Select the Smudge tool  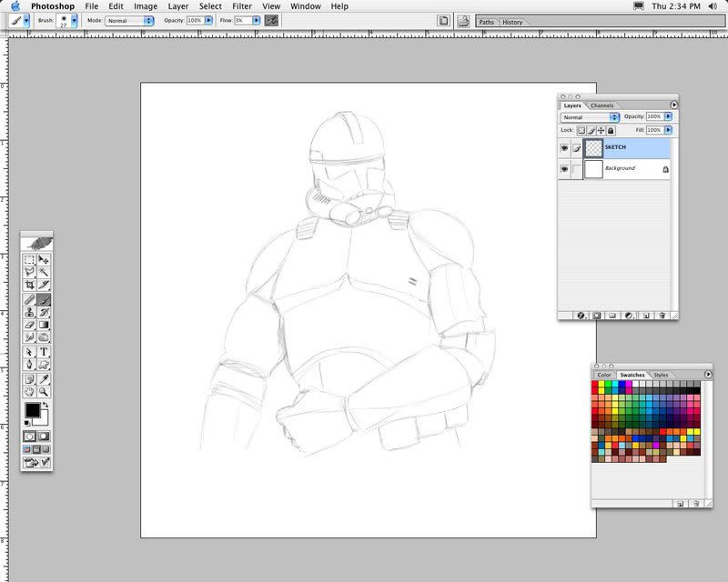pos(29,337)
